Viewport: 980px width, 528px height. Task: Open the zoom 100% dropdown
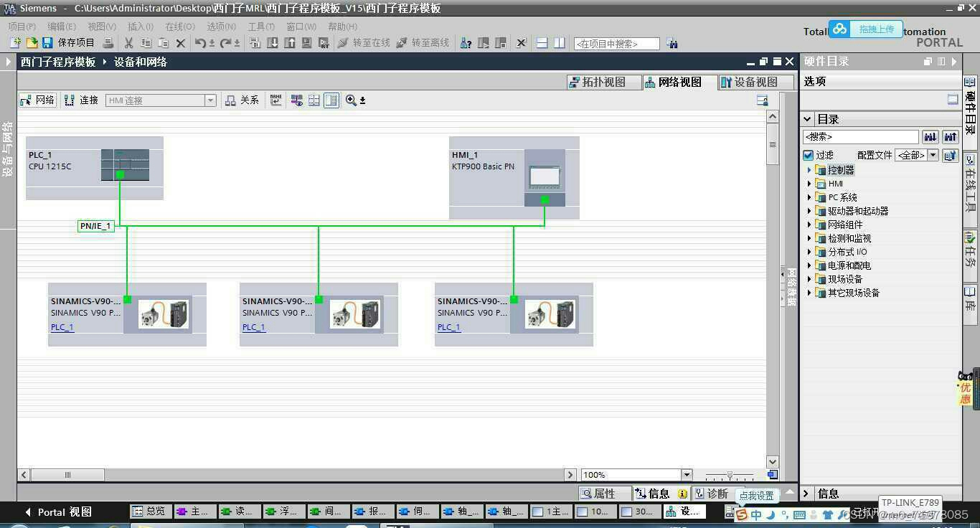687,475
